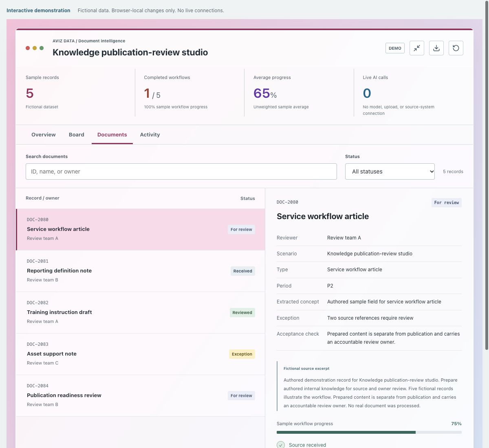Click the collapse/minimize view icon
Image resolution: width=489 pixels, height=448 pixels.
(416, 48)
